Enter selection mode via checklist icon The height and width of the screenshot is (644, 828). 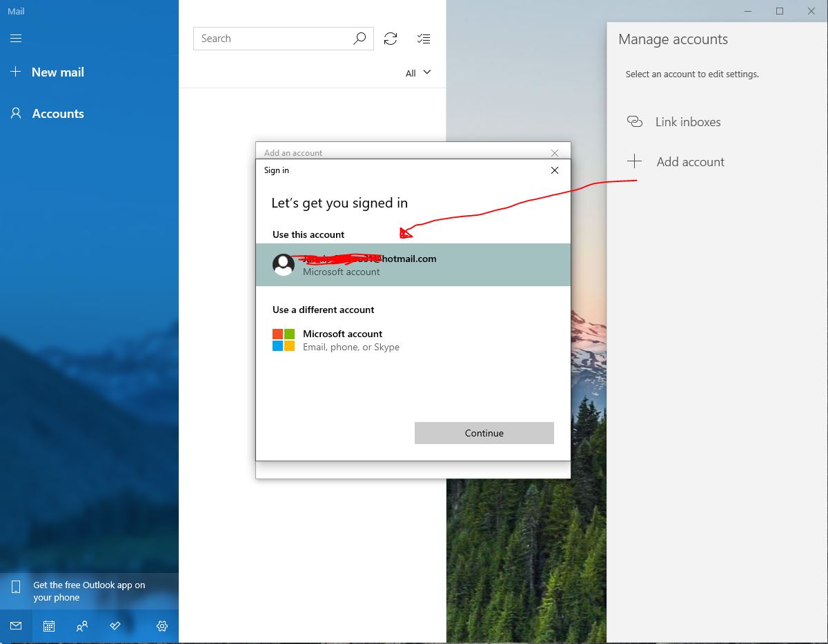[424, 39]
